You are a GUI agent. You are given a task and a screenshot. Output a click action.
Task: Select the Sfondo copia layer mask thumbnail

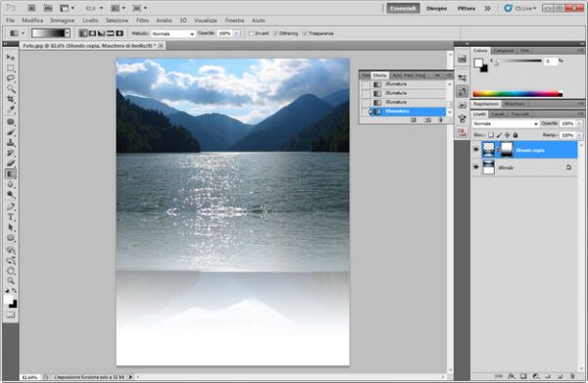tap(507, 150)
